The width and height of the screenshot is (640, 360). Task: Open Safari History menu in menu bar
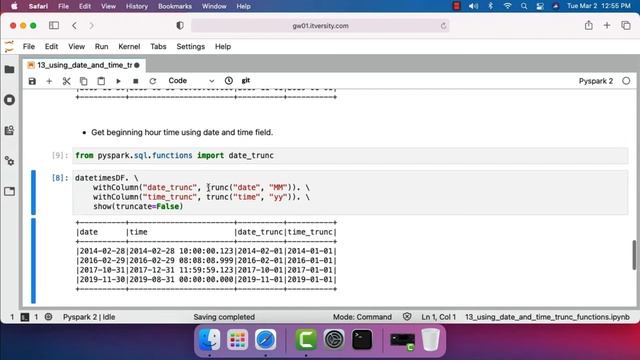[137, 6]
